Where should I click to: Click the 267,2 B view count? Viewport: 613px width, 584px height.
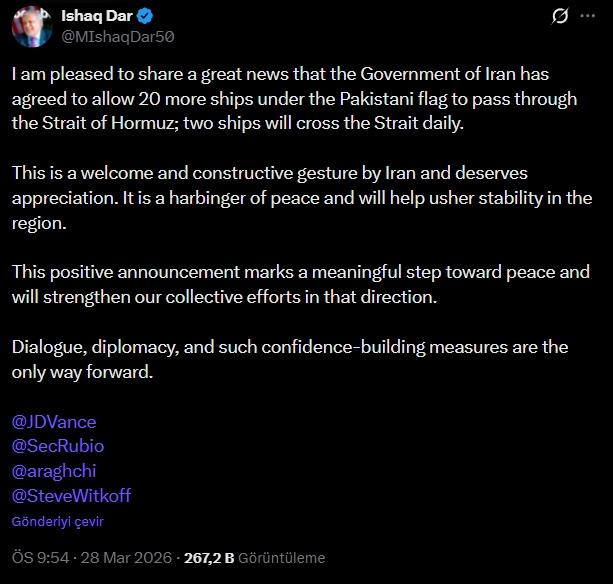click(215, 558)
